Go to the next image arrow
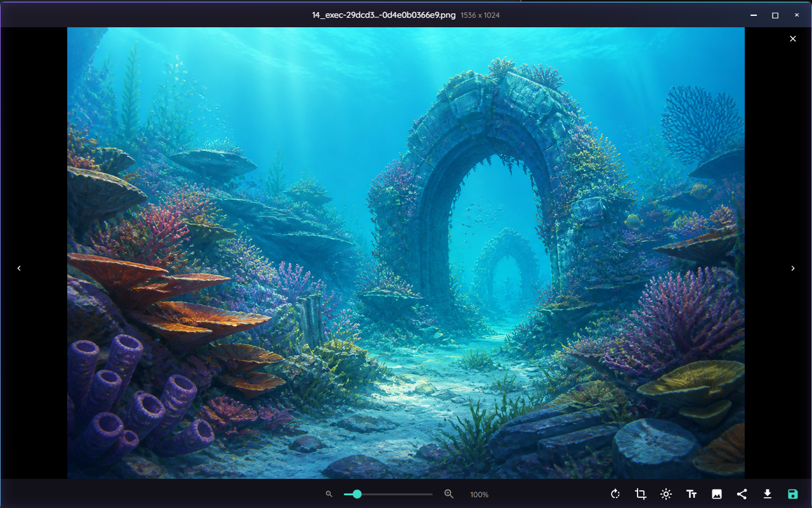The height and width of the screenshot is (508, 812). tap(793, 268)
